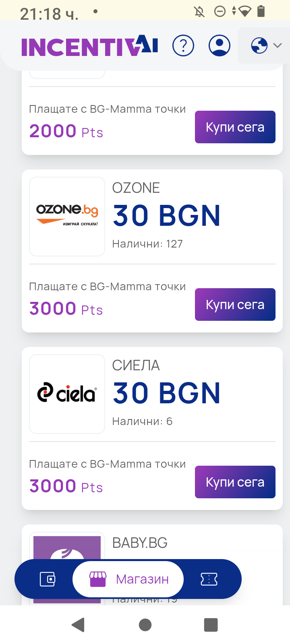Screen dimensions: 290x644
Task: Open the help question mark icon
Action: tap(183, 45)
